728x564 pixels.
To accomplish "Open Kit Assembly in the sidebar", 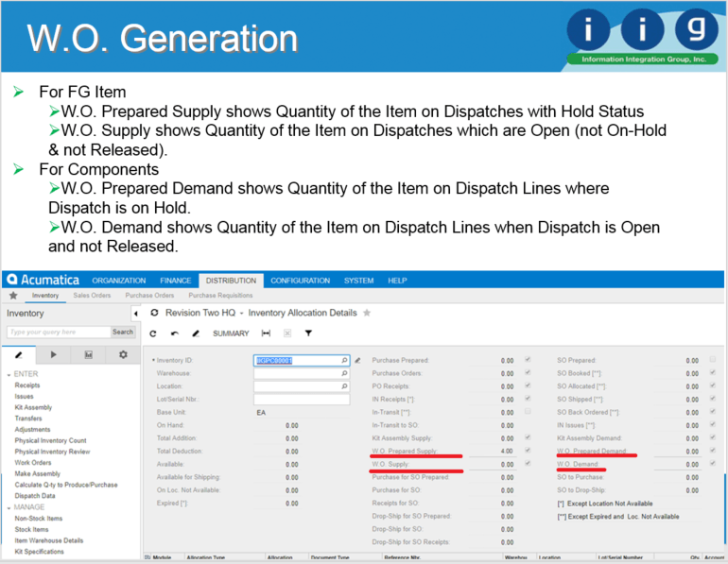I will (33, 408).
